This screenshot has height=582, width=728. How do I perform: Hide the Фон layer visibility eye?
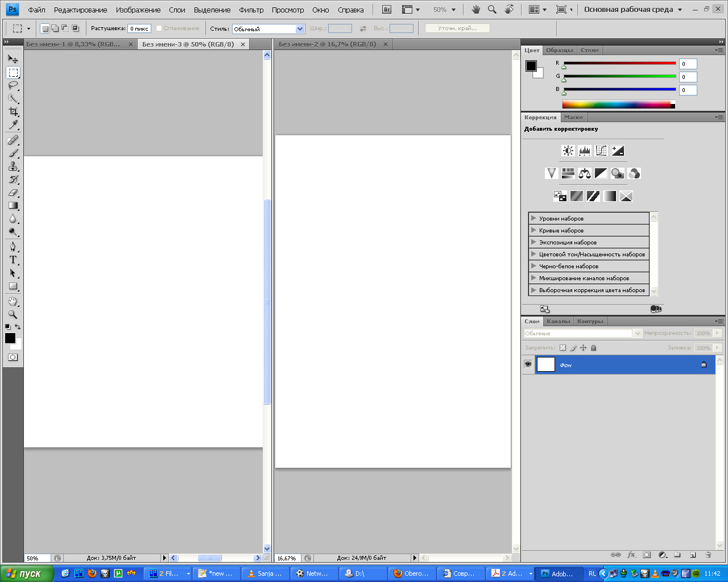(x=528, y=364)
